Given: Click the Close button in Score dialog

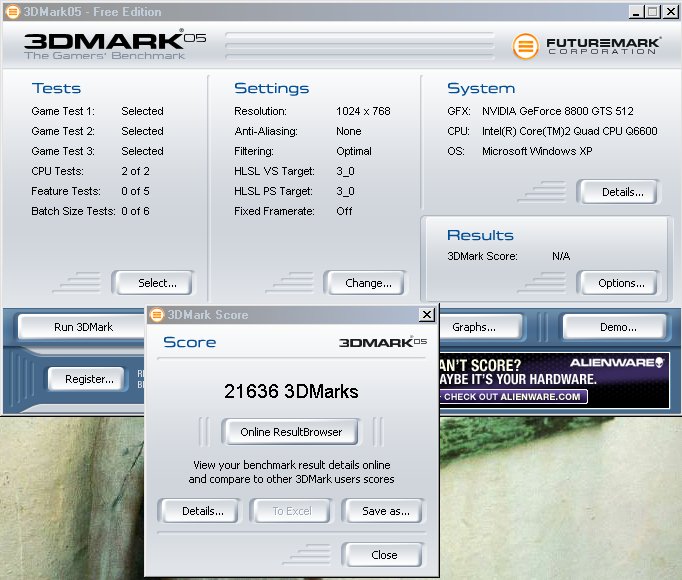Looking at the screenshot, I should point(382,555).
